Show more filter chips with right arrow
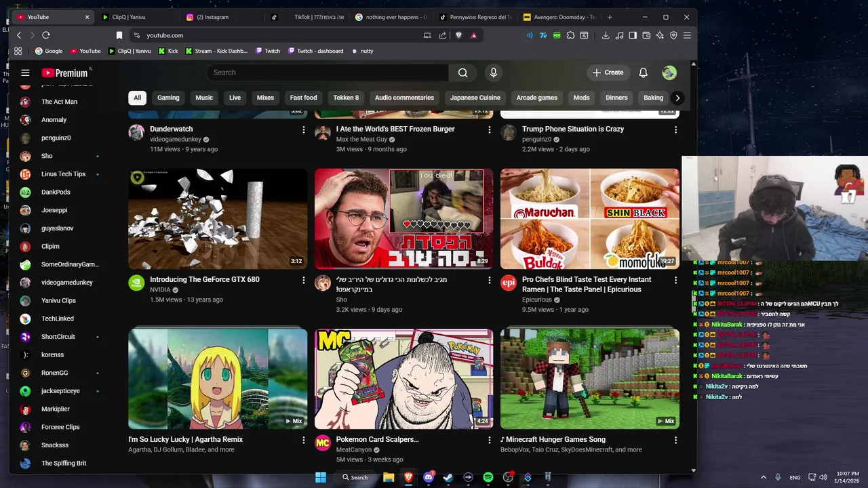Viewport: 868px width, 488px height. [677, 98]
